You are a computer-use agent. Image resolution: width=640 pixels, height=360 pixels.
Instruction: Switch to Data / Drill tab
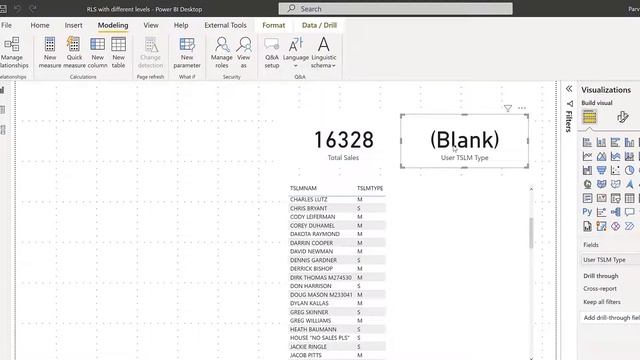click(319, 25)
